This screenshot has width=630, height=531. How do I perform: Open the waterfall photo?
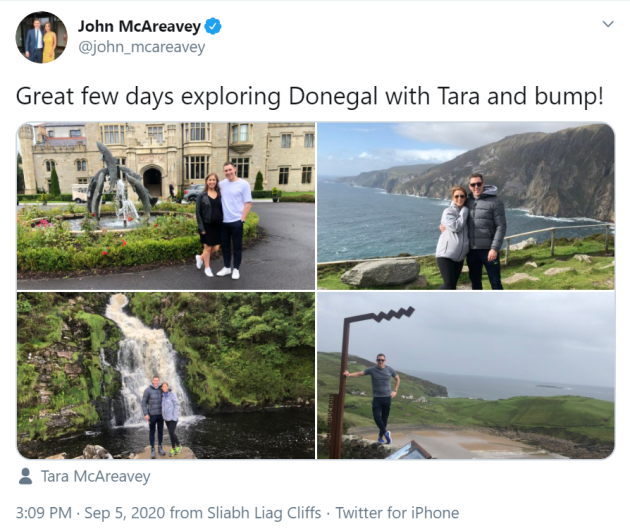click(166, 376)
